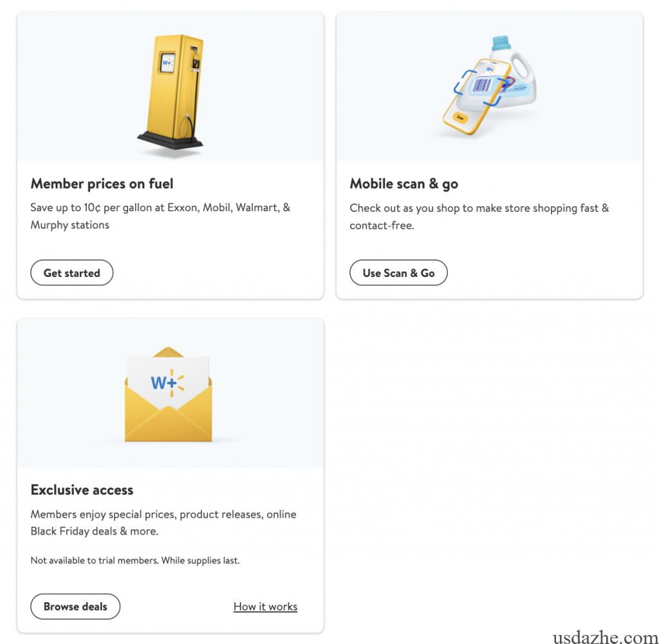Click the detergent bottle's blue cap
The width and height of the screenshot is (659, 644).
(x=501, y=44)
